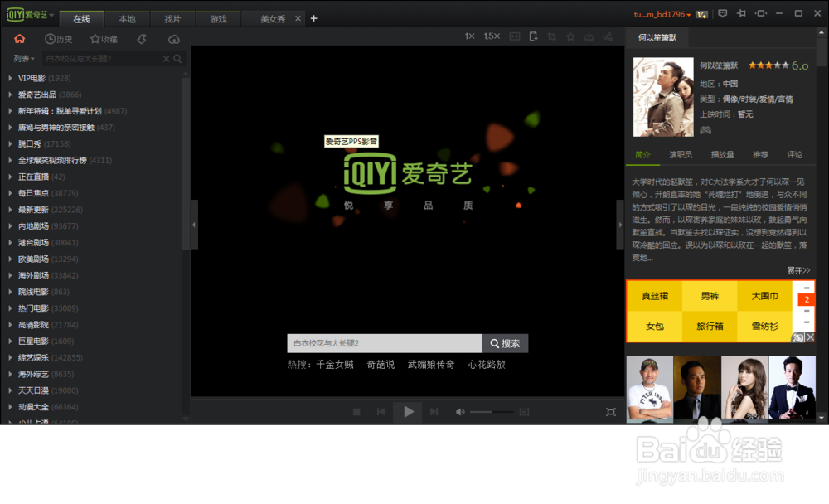Click the previous track button
This screenshot has width=829, height=504.
381,411
